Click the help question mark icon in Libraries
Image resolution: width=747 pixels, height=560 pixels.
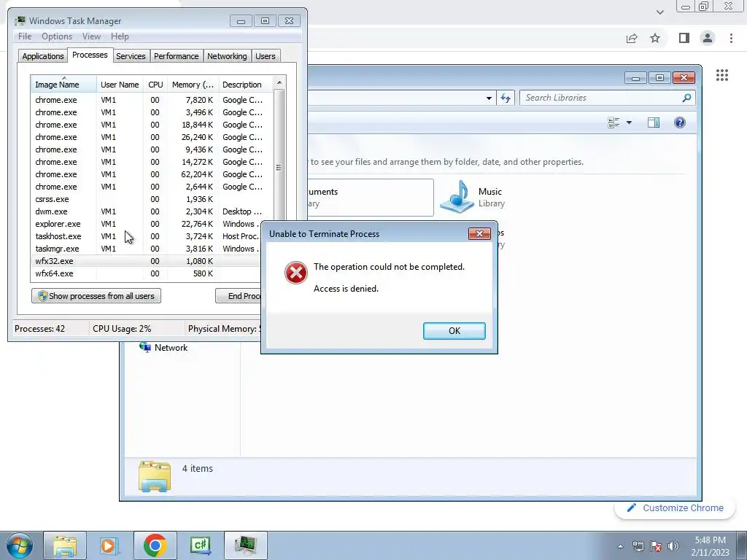pyautogui.click(x=680, y=122)
